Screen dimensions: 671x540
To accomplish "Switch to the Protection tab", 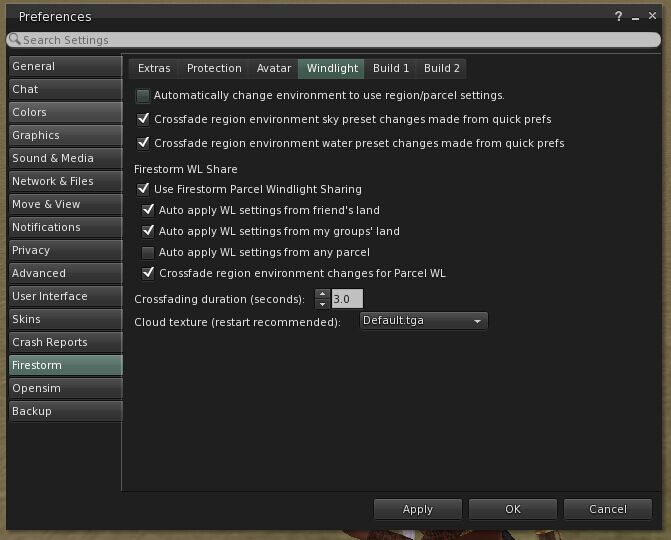I will coord(214,68).
